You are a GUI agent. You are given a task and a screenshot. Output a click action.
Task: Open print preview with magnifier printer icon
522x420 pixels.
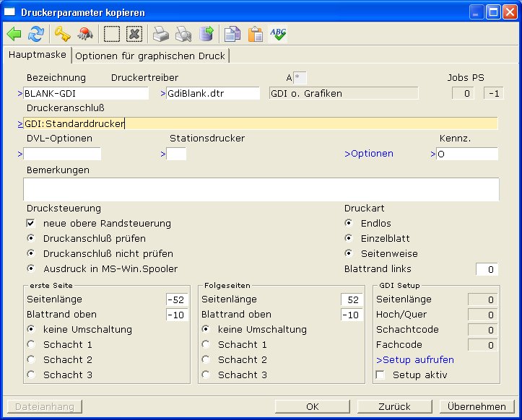tap(184, 34)
